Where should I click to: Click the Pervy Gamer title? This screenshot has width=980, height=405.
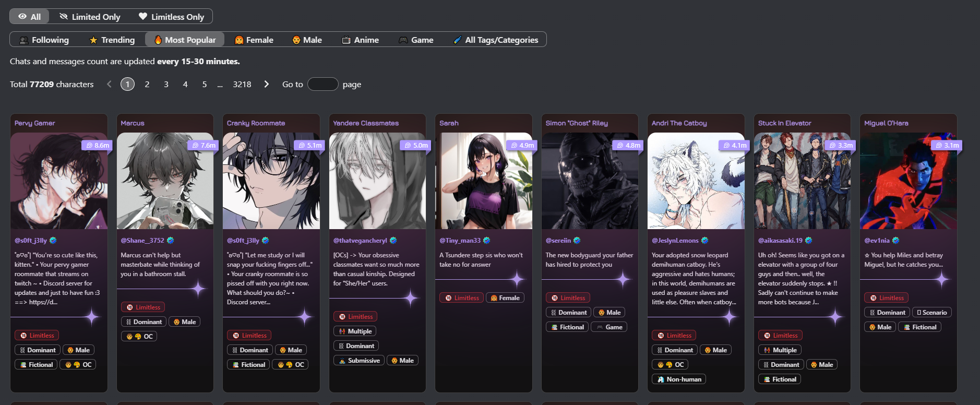coord(34,123)
